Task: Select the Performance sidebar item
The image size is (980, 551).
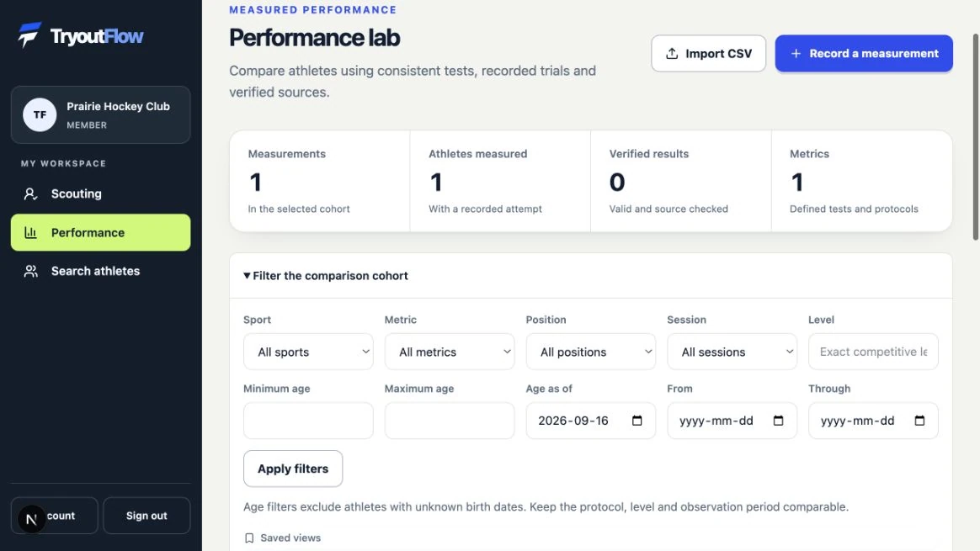Action: coord(101,232)
